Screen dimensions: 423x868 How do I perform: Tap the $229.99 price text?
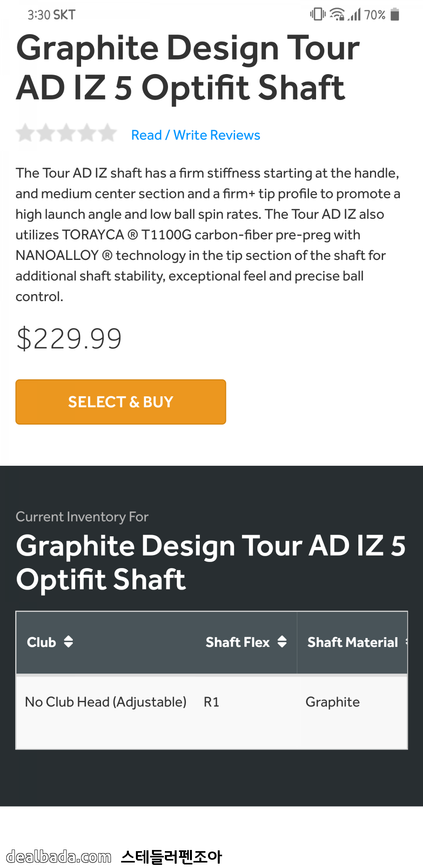[69, 339]
